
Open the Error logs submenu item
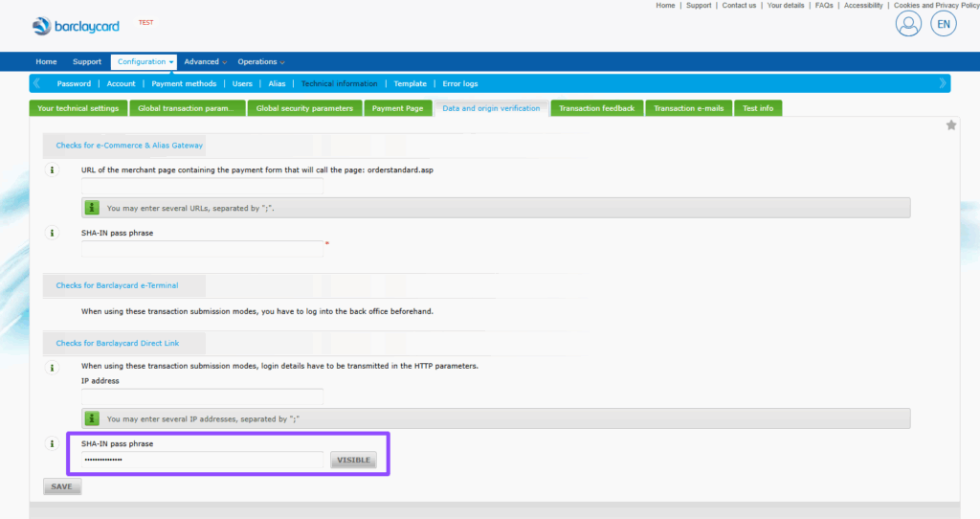[x=460, y=84]
